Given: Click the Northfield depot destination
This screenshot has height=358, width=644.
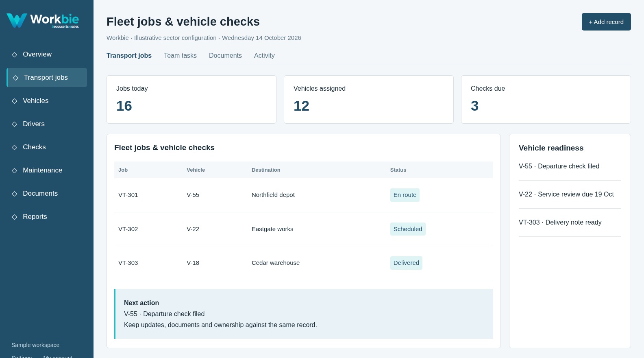Looking at the screenshot, I should (273, 195).
